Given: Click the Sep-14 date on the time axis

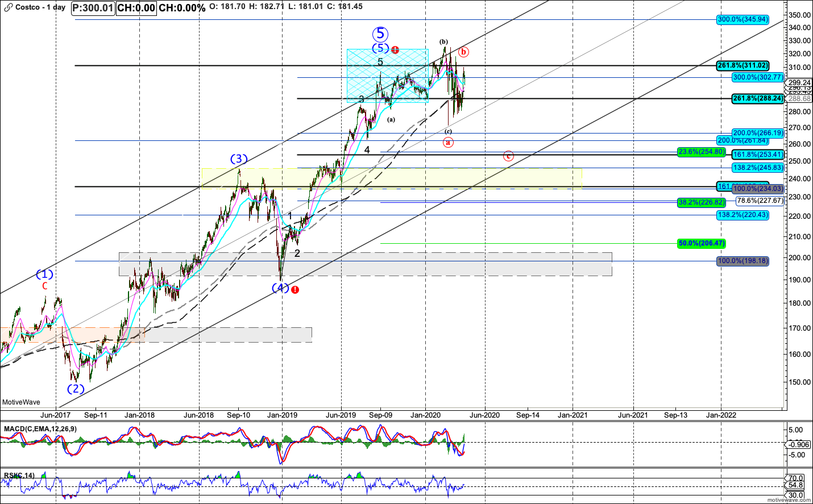Looking at the screenshot, I should [528, 415].
